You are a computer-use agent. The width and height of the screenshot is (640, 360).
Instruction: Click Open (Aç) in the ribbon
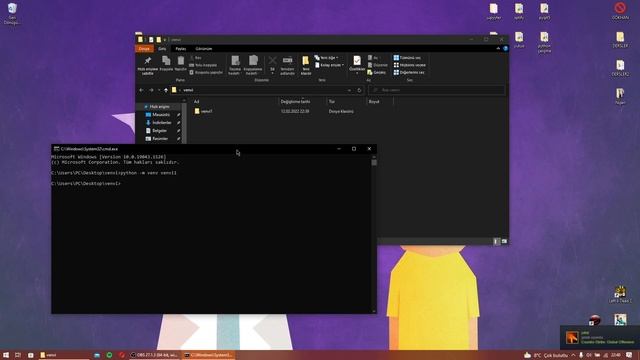click(x=373, y=58)
